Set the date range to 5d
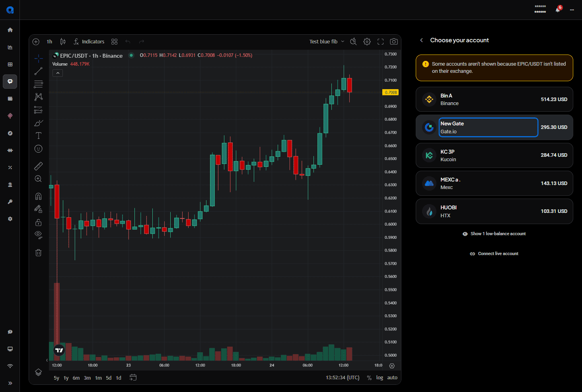This screenshot has height=392, width=582. [x=109, y=378]
